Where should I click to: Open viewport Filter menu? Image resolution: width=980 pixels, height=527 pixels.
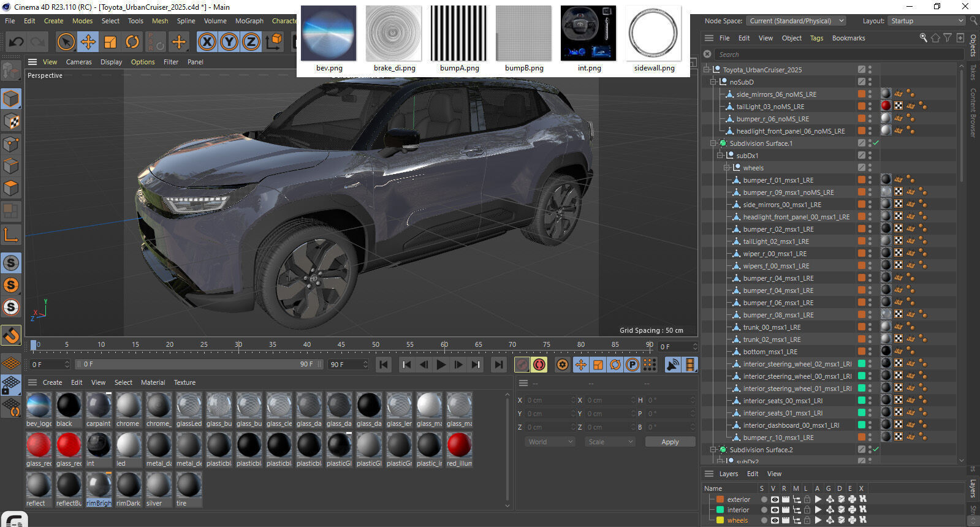(171, 62)
